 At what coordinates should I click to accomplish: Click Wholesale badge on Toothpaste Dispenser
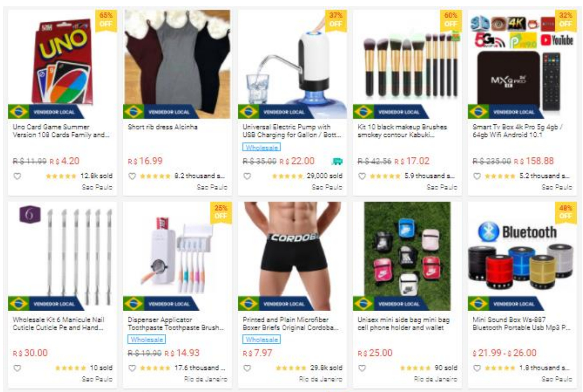pos(147,339)
